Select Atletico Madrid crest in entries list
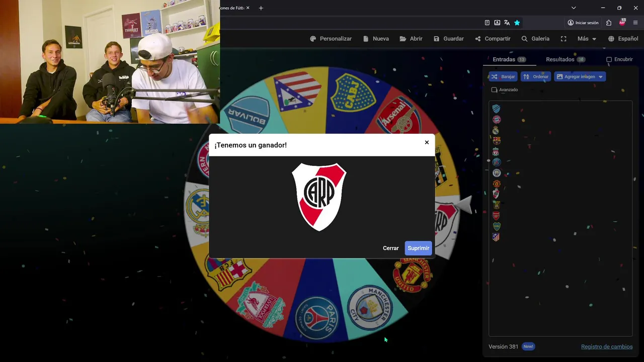This screenshot has width=644, height=362. tap(496, 237)
